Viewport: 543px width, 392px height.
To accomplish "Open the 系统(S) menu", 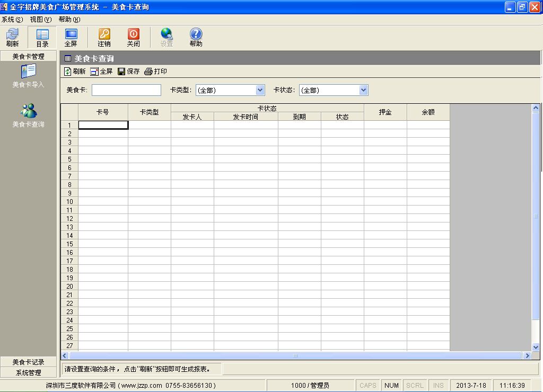I will pyautogui.click(x=13, y=20).
